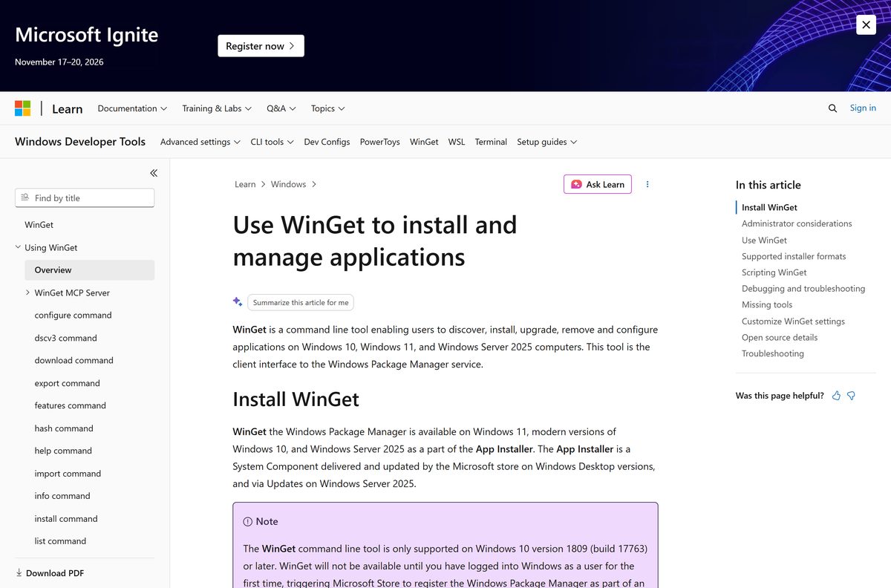Viewport: 891px width, 588px height.
Task: Open download command page
Action: (x=74, y=361)
